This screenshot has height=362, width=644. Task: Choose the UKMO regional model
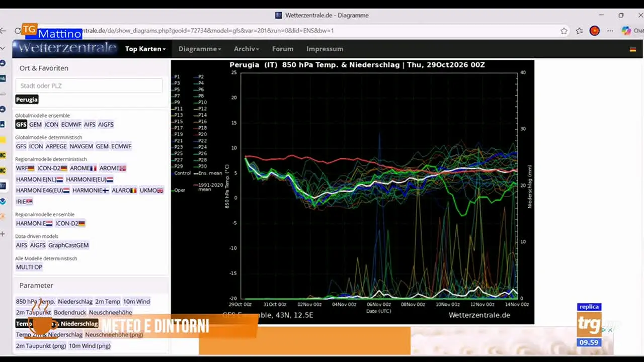[x=151, y=191]
